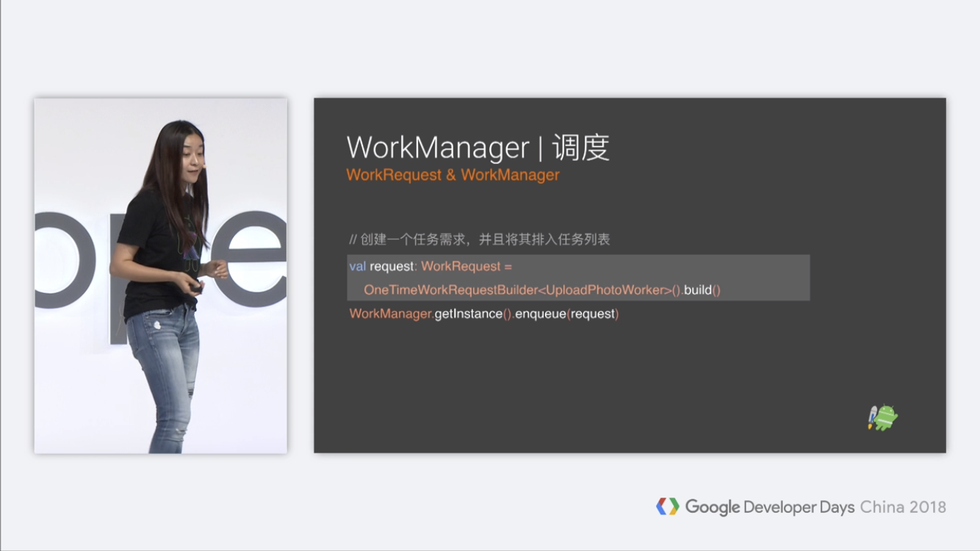Screen dimensions: 980x551
Task: Click the 'Google Developer Days China 2018' text
Action: [815, 507]
